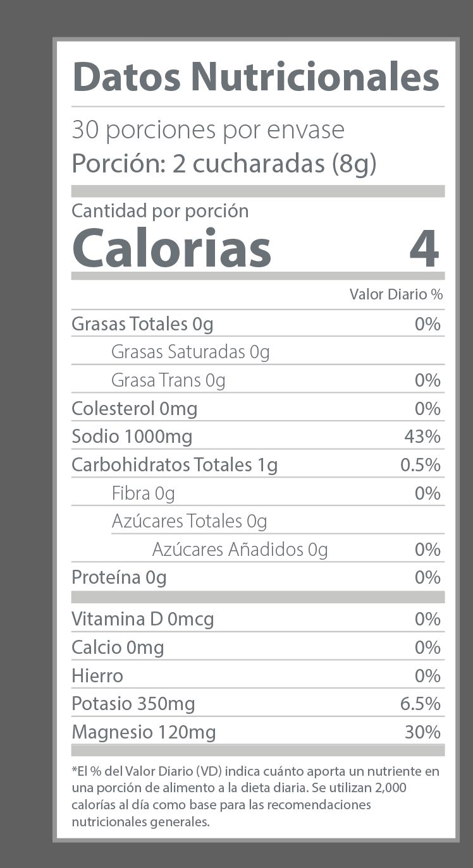Image resolution: width=473 pixels, height=868 pixels.
Task: Click the 30% magnesium daily value
Action: (x=422, y=732)
